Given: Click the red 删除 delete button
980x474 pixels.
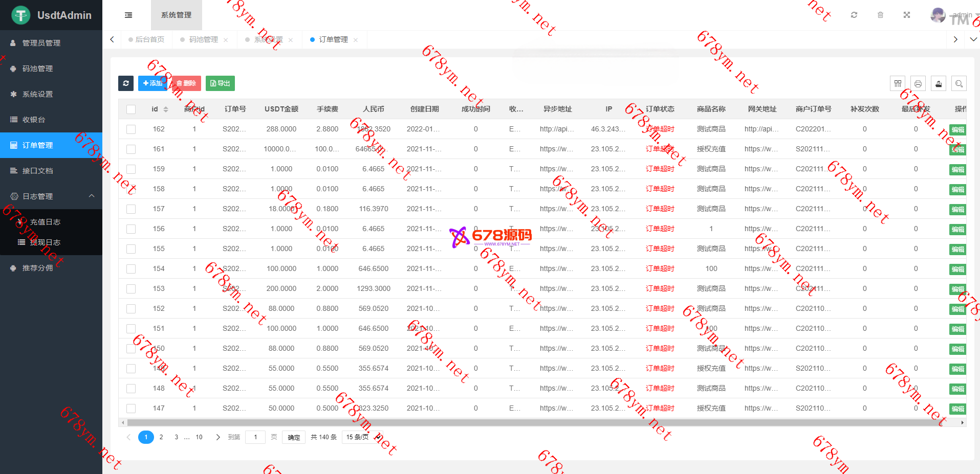Looking at the screenshot, I should coord(186,83).
